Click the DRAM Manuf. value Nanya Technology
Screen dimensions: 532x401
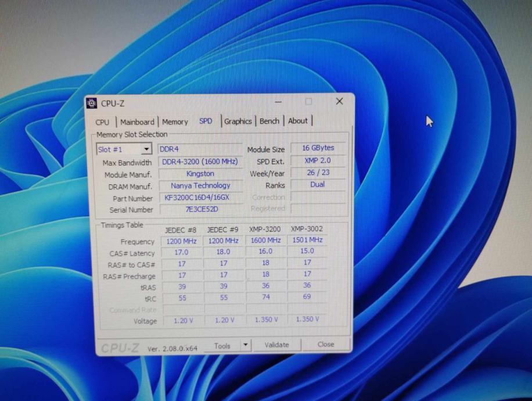pos(200,185)
